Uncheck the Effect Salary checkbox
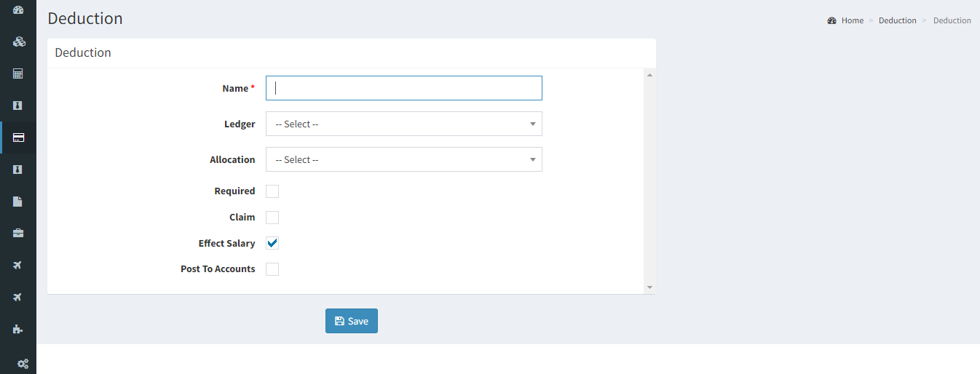The image size is (980, 374). (x=272, y=243)
